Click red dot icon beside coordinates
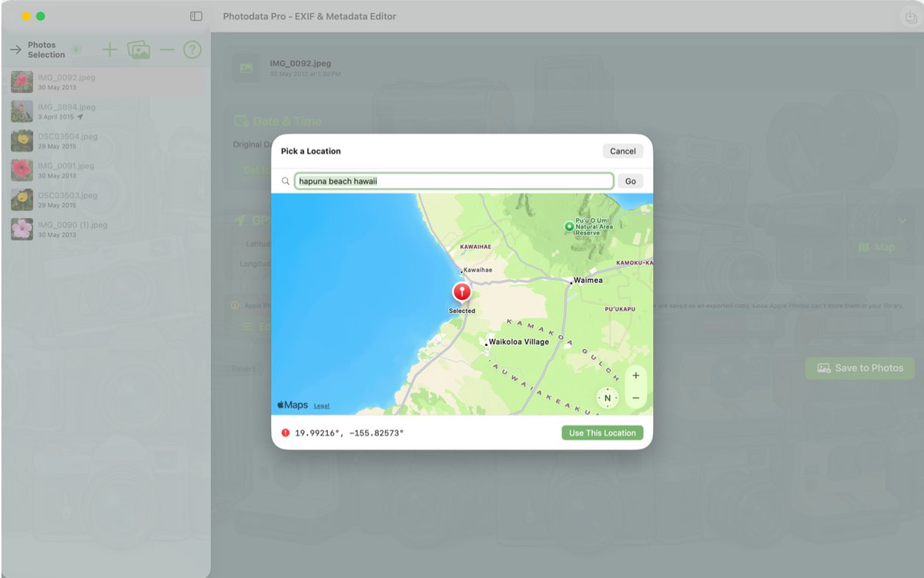This screenshot has height=578, width=924. pyautogui.click(x=286, y=433)
